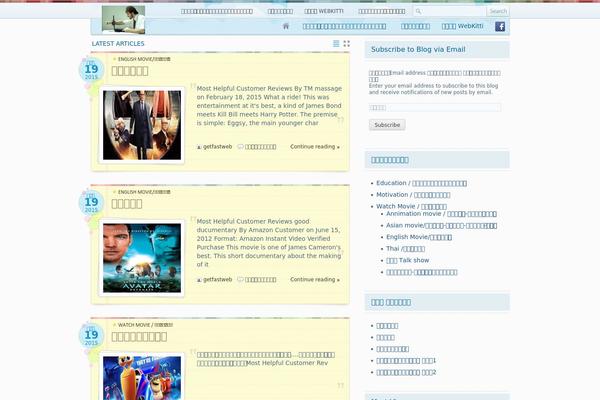Open the Talk show subcategory link
The width and height of the screenshot is (600, 400).
point(408,260)
